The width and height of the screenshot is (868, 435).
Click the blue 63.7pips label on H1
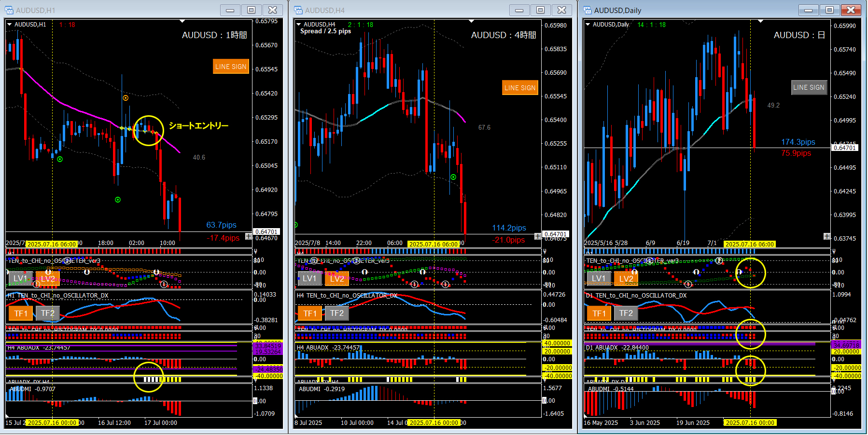point(222,225)
